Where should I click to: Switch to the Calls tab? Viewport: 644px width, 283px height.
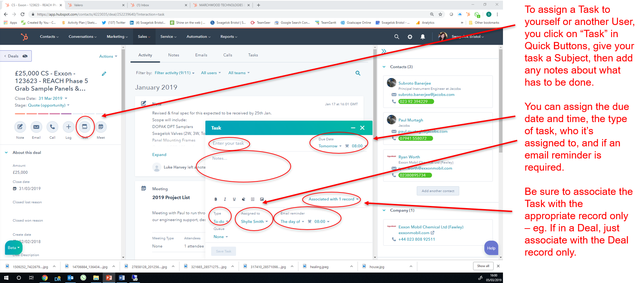click(228, 55)
